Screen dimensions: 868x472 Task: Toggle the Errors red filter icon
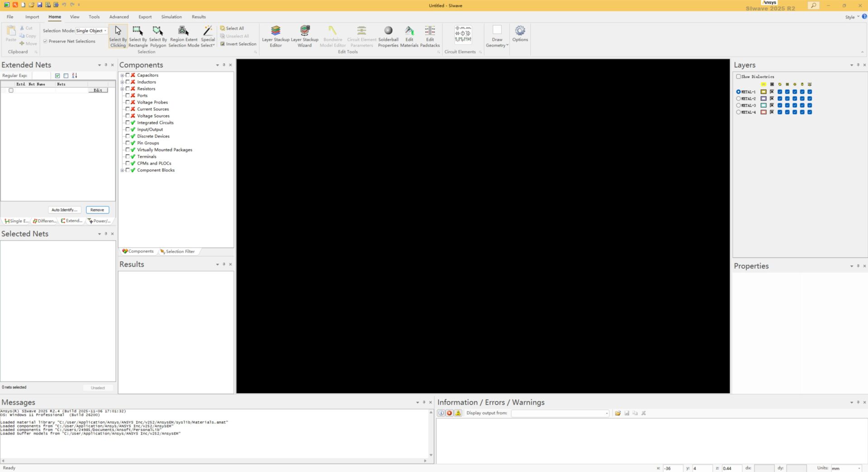[x=449, y=413]
